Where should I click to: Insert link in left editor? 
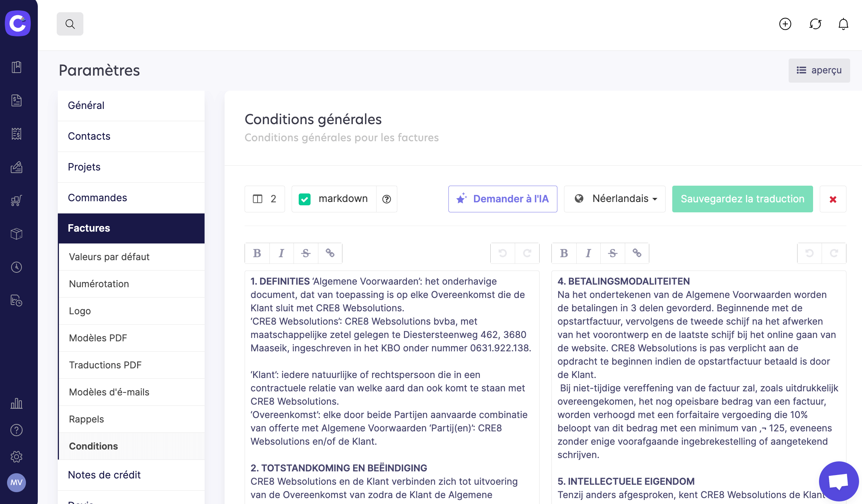click(x=330, y=253)
